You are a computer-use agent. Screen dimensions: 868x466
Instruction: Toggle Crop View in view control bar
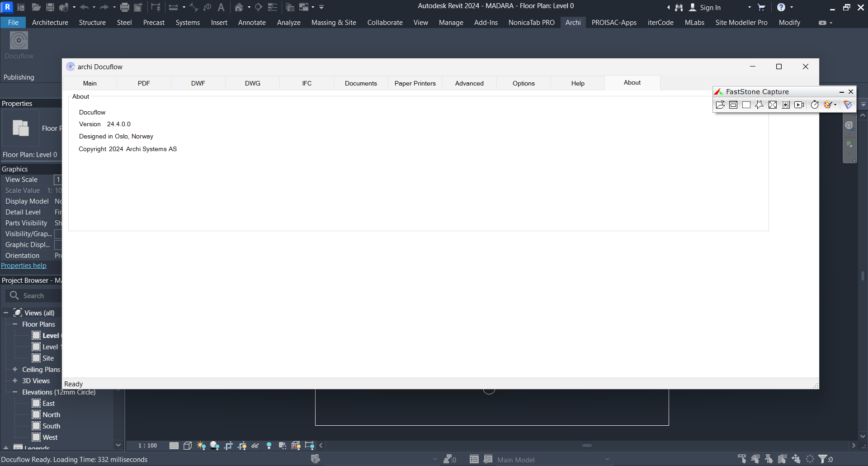point(228,446)
